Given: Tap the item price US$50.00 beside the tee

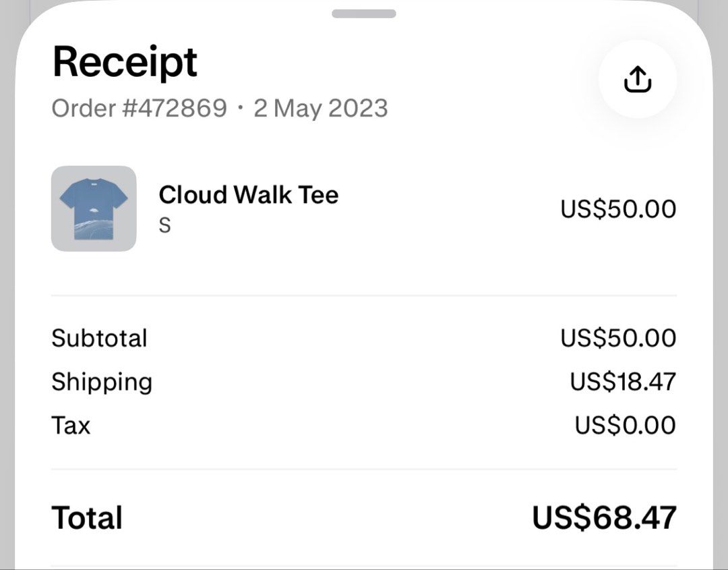Looking at the screenshot, I should coord(618,209).
